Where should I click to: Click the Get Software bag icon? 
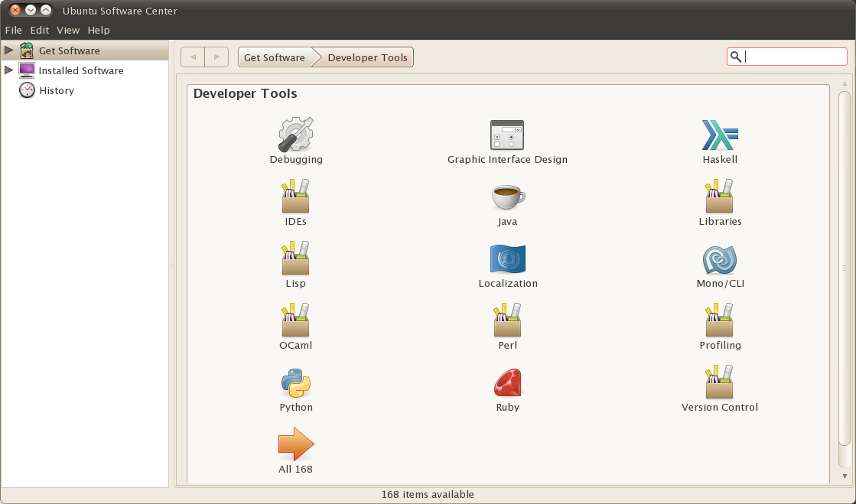coord(26,50)
